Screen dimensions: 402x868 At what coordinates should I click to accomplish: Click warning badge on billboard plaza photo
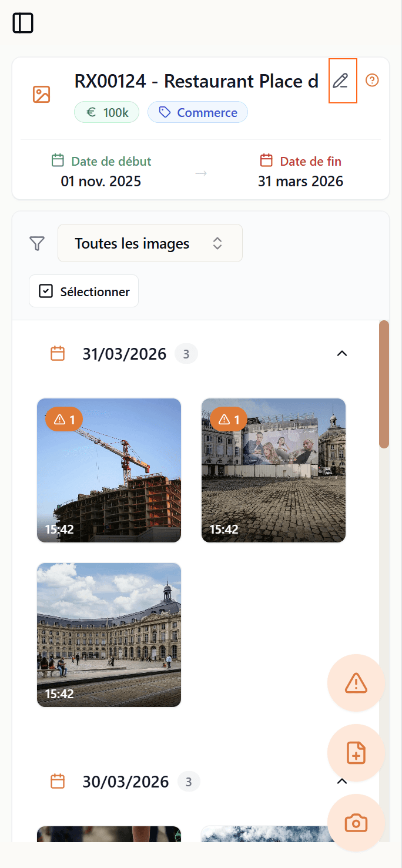pyautogui.click(x=229, y=420)
